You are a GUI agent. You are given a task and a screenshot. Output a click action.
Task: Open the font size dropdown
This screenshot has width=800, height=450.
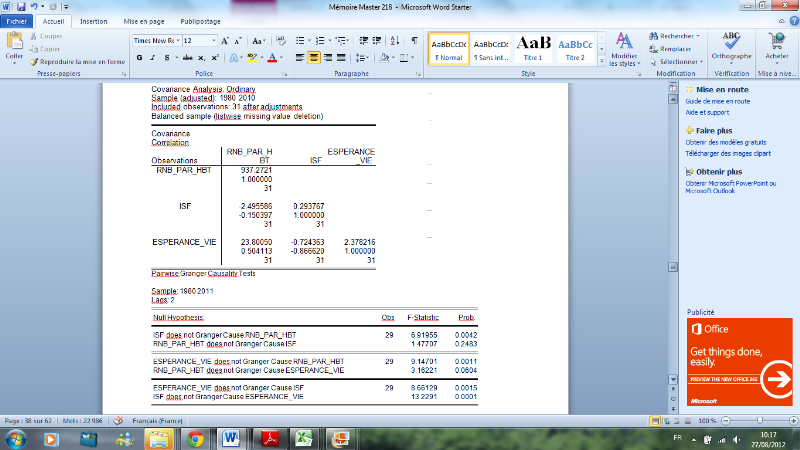212,40
